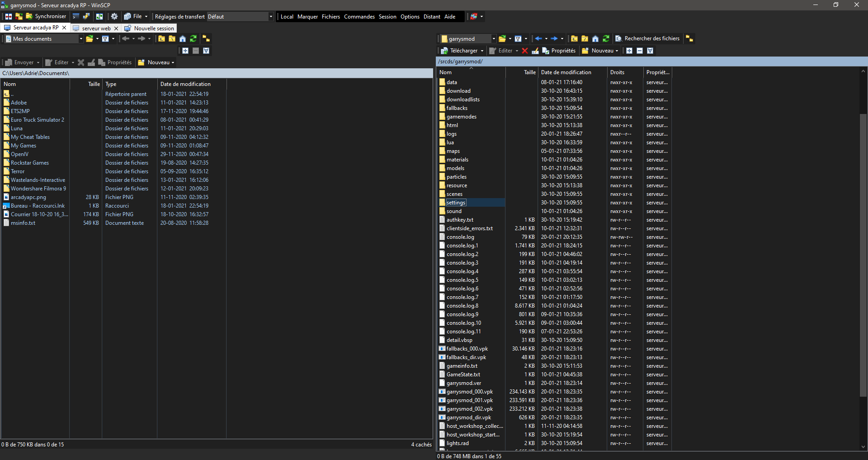Click Rechercher des fichiers button
The image size is (868, 460).
tap(647, 39)
